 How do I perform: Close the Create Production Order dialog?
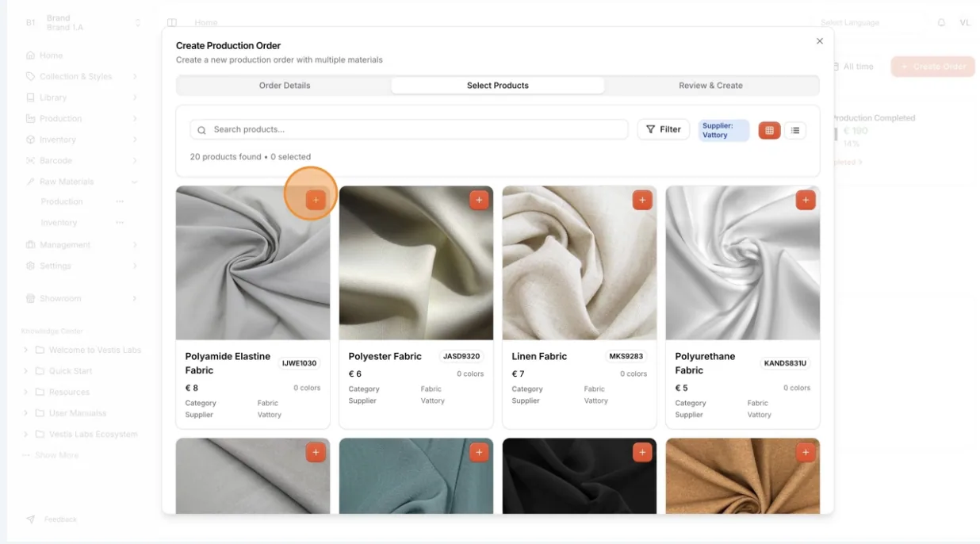820,41
